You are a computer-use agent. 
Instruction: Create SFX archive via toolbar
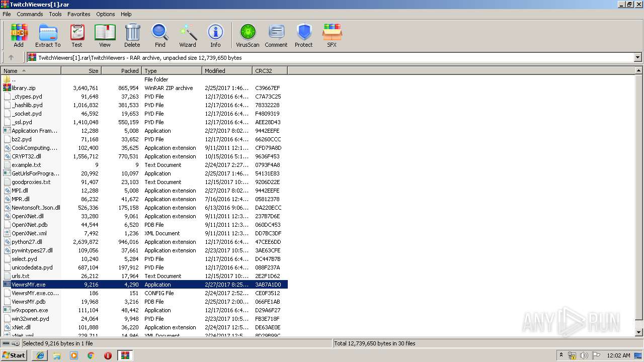click(332, 36)
